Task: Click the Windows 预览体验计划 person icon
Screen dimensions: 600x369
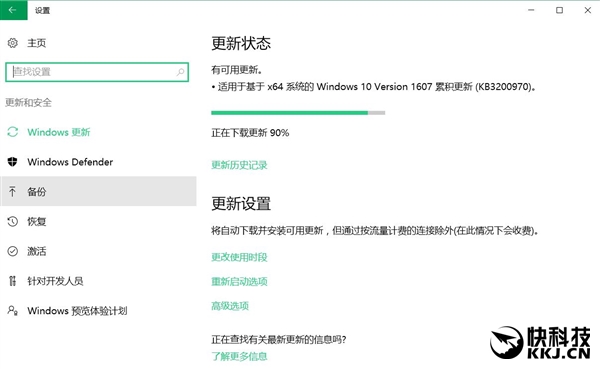Action: 13,310
